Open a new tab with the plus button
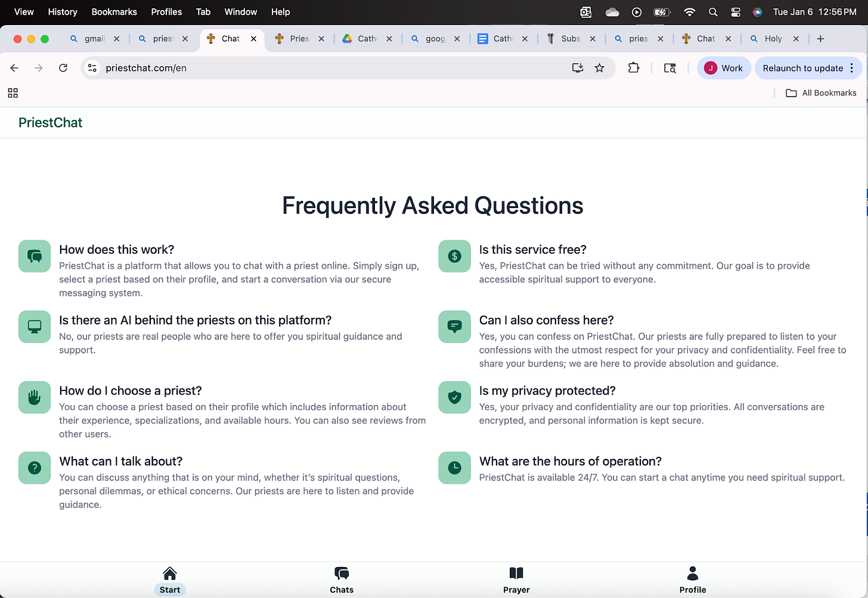Viewport: 868px width, 598px height. 820,39
